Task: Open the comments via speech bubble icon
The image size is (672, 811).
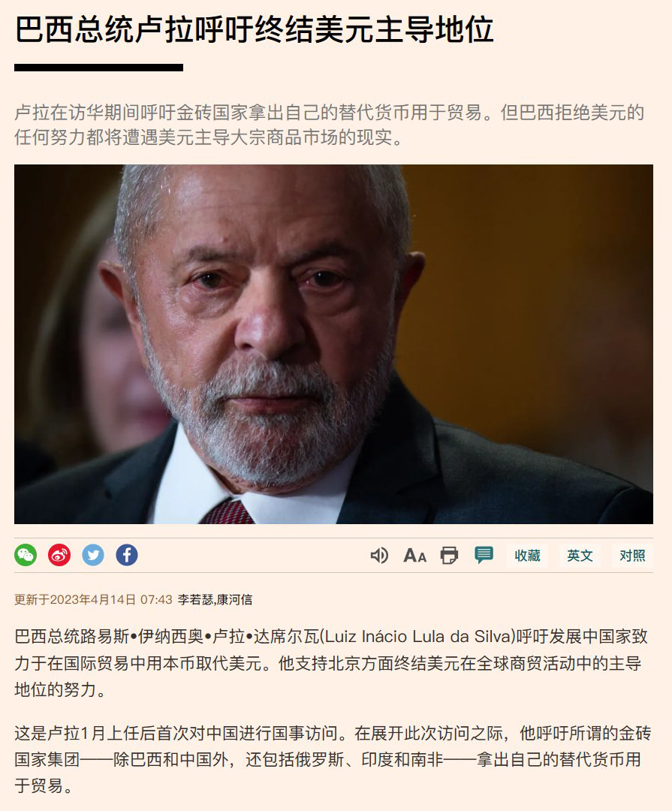Action: [484, 555]
